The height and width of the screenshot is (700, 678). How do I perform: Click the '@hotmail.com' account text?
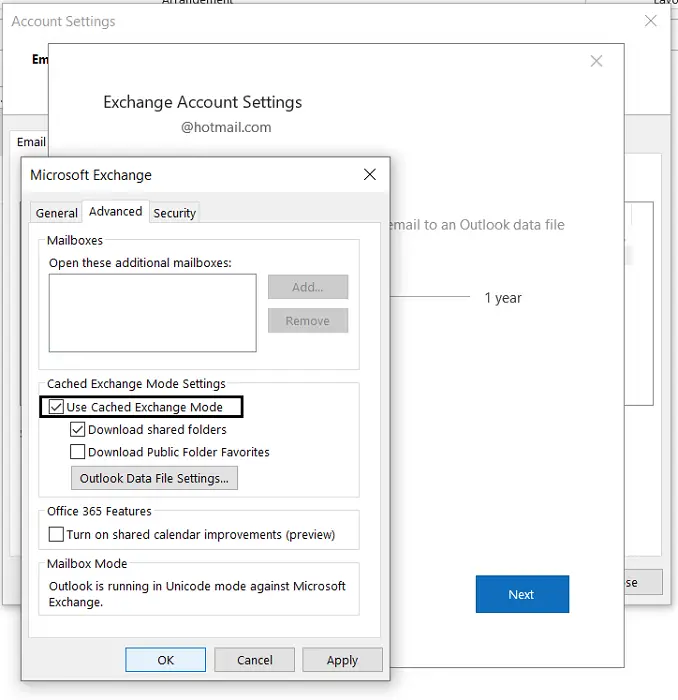(x=226, y=127)
